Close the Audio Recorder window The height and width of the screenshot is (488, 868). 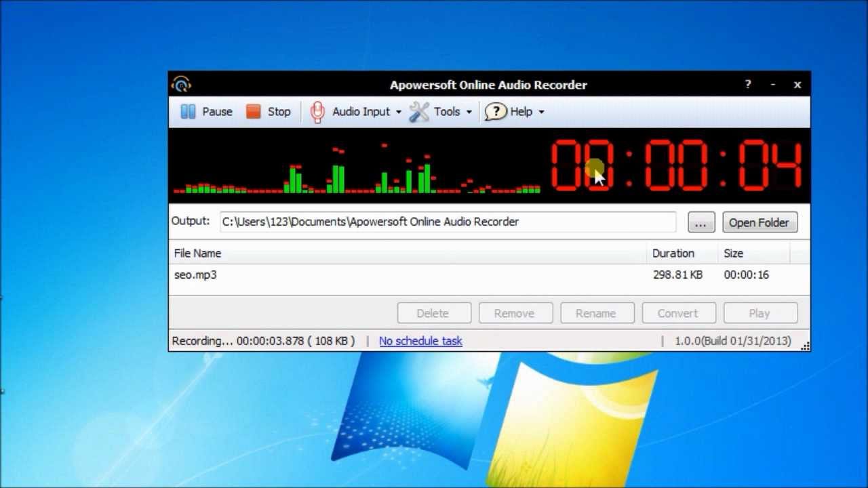tap(797, 85)
